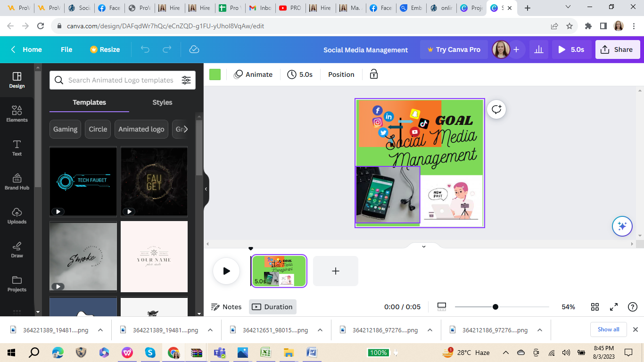The height and width of the screenshot is (362, 644).
Task: Reload the Canva page
Action: (x=41, y=26)
